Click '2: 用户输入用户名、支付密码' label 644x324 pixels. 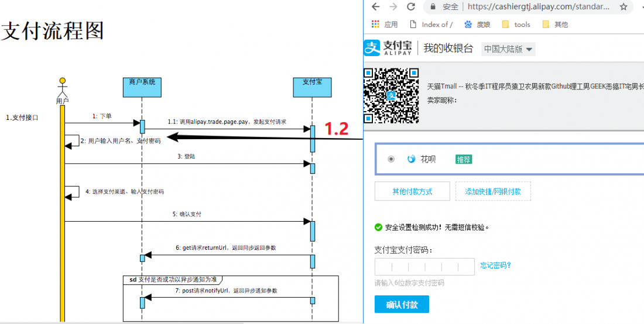pyautogui.click(x=121, y=141)
